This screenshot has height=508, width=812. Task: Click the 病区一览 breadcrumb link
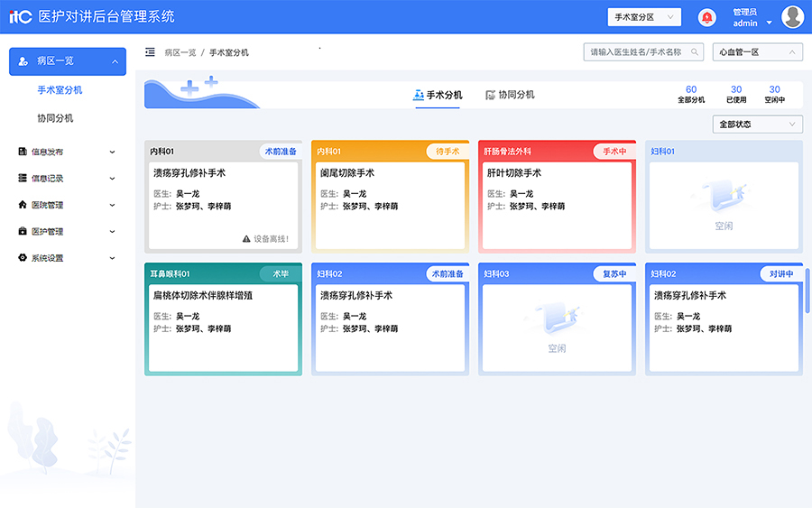(180, 52)
